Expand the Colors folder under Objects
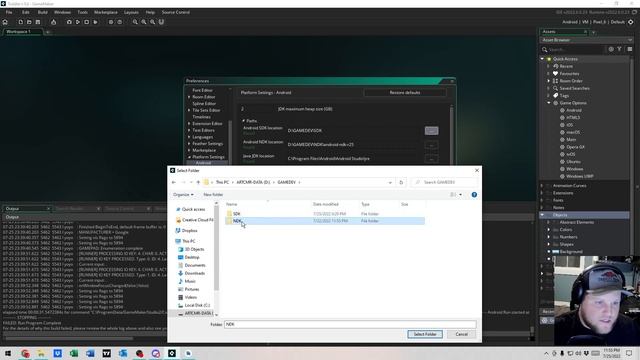 coord(549,229)
